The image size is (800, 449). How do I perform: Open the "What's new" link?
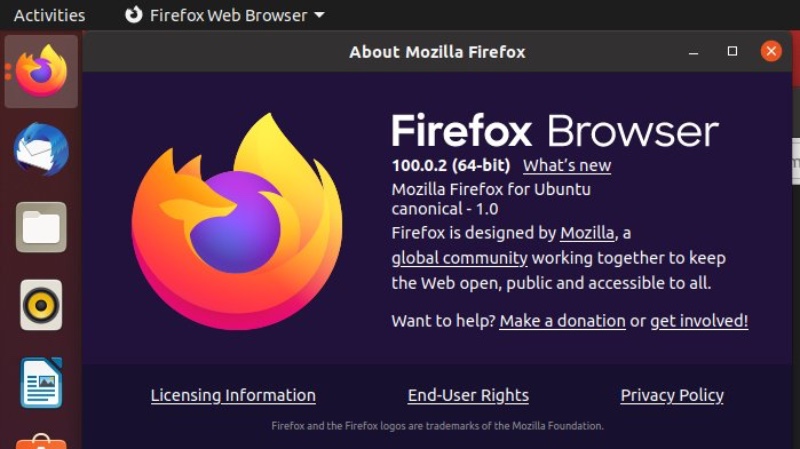[x=567, y=166]
